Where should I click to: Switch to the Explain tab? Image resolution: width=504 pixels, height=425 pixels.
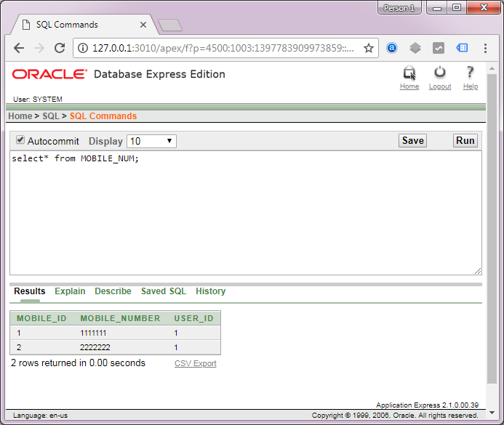(x=70, y=291)
